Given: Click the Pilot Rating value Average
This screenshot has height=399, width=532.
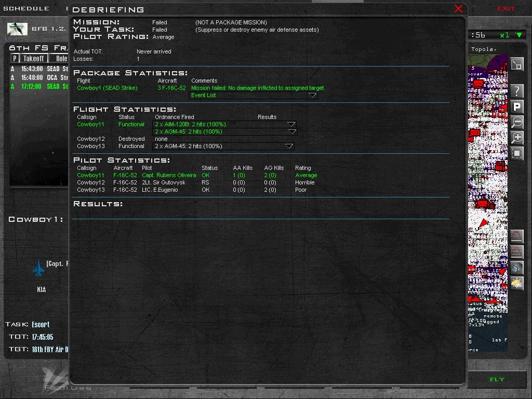Looking at the screenshot, I should pyautogui.click(x=163, y=37).
